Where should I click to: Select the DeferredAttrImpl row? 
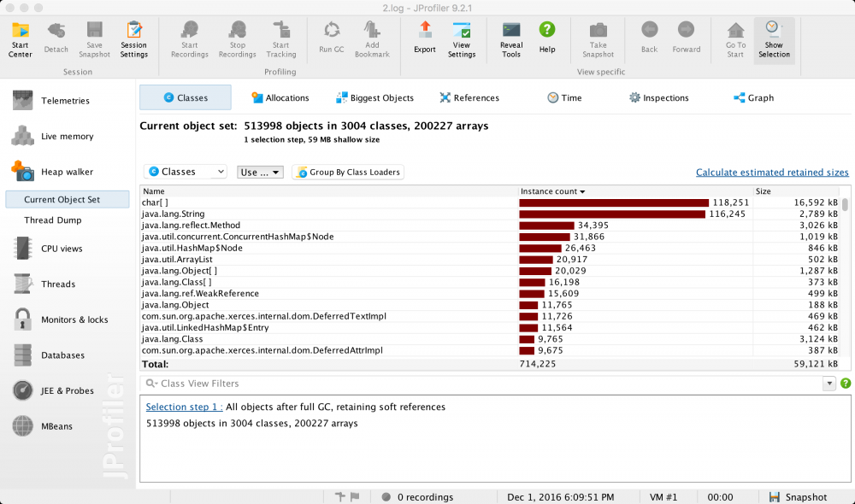[x=490, y=350]
